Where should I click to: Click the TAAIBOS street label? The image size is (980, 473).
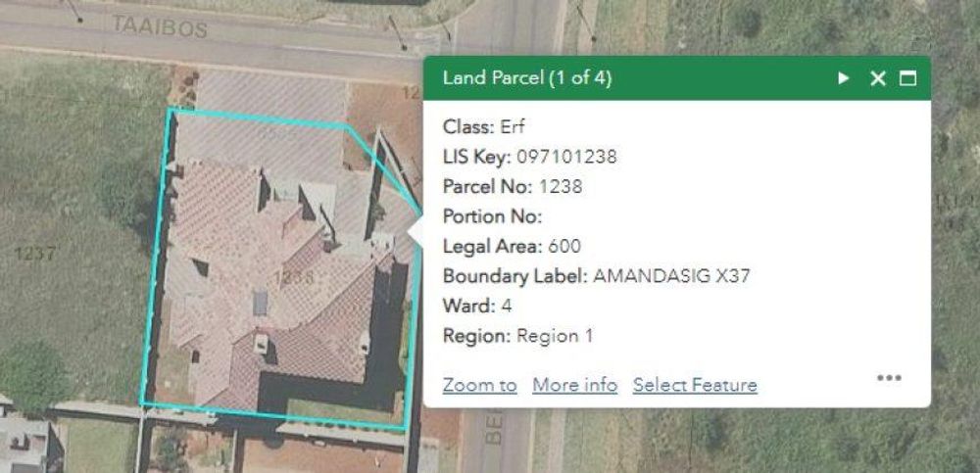coord(159,26)
